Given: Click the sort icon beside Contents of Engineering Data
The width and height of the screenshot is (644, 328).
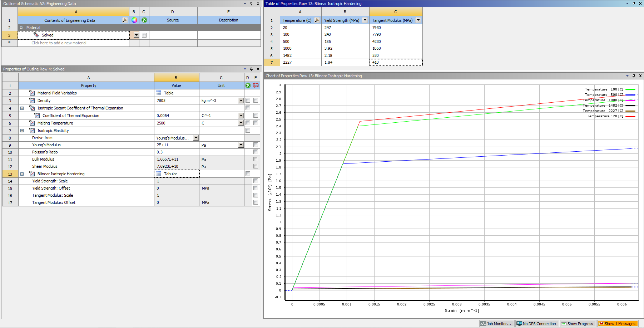Looking at the screenshot, I should [124, 20].
